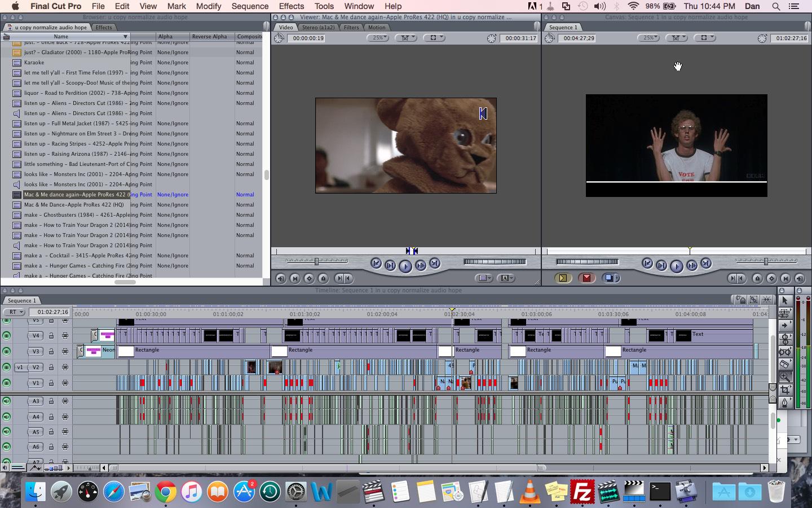Choose the Select Track Forward tool
The width and height of the screenshot is (812, 508).
coord(784,326)
